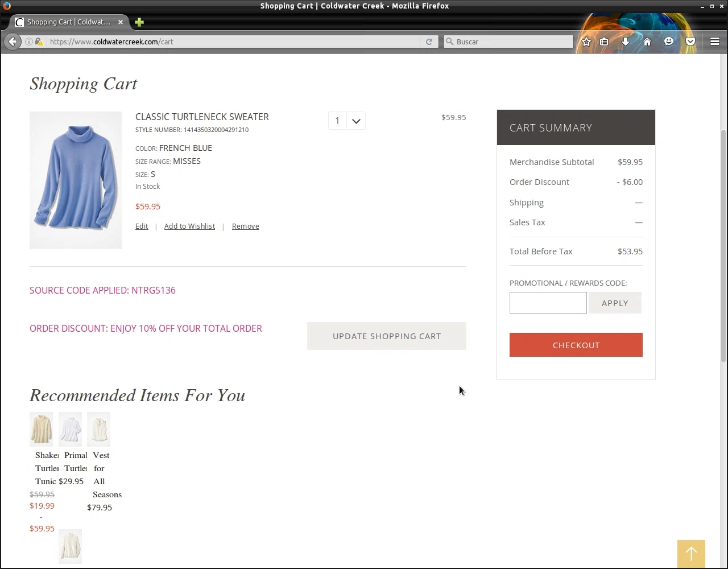Image resolution: width=728 pixels, height=569 pixels.
Task: Focus the promotional code input field
Action: pos(548,303)
